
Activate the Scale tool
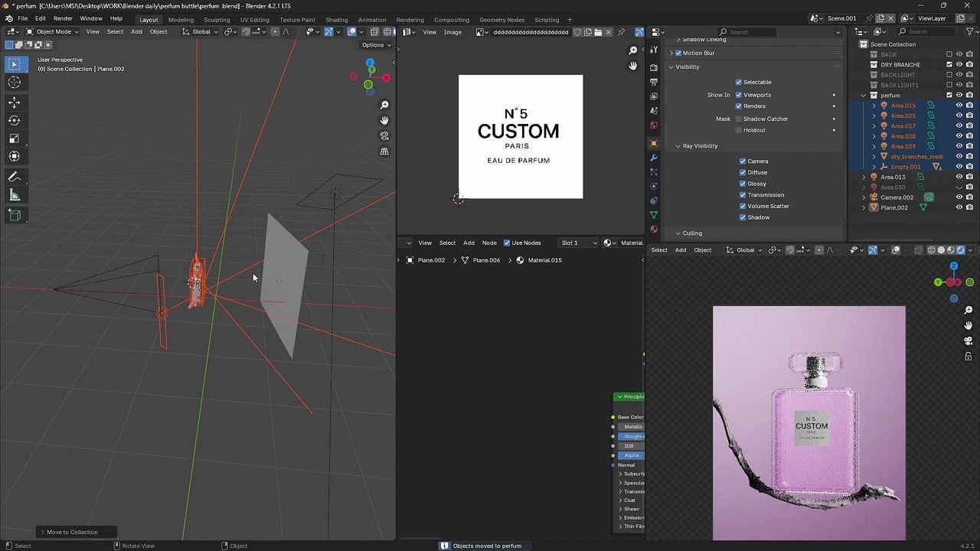coord(15,139)
